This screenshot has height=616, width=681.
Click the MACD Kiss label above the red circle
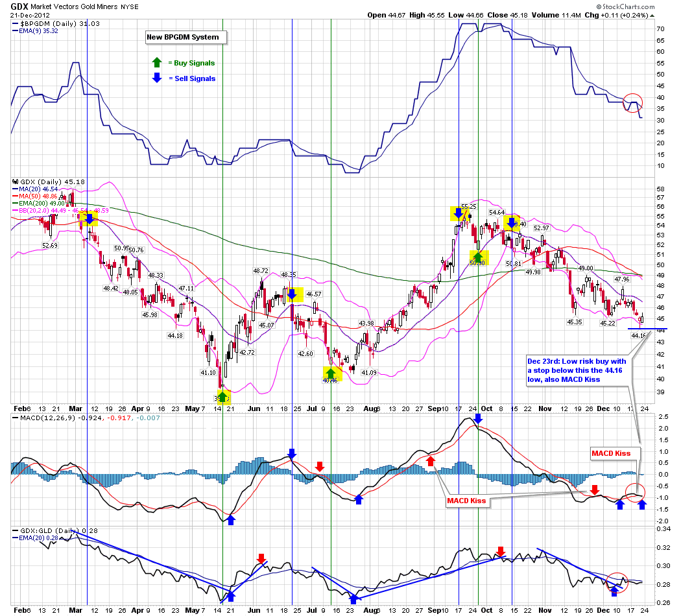(615, 454)
